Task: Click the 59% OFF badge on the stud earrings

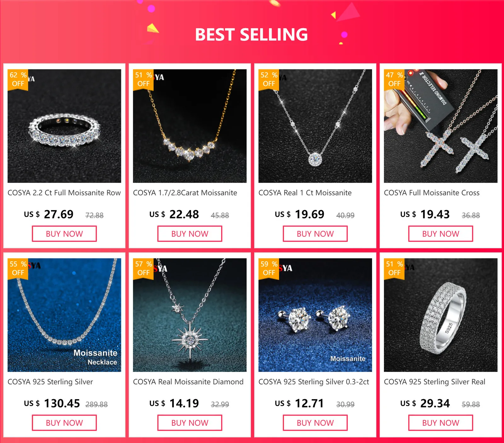Action: click(x=269, y=269)
